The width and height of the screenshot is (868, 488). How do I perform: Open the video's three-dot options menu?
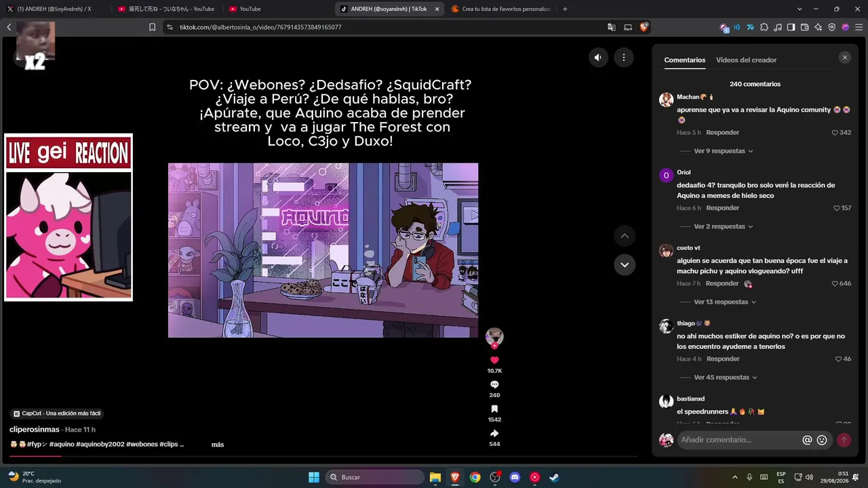tap(624, 58)
